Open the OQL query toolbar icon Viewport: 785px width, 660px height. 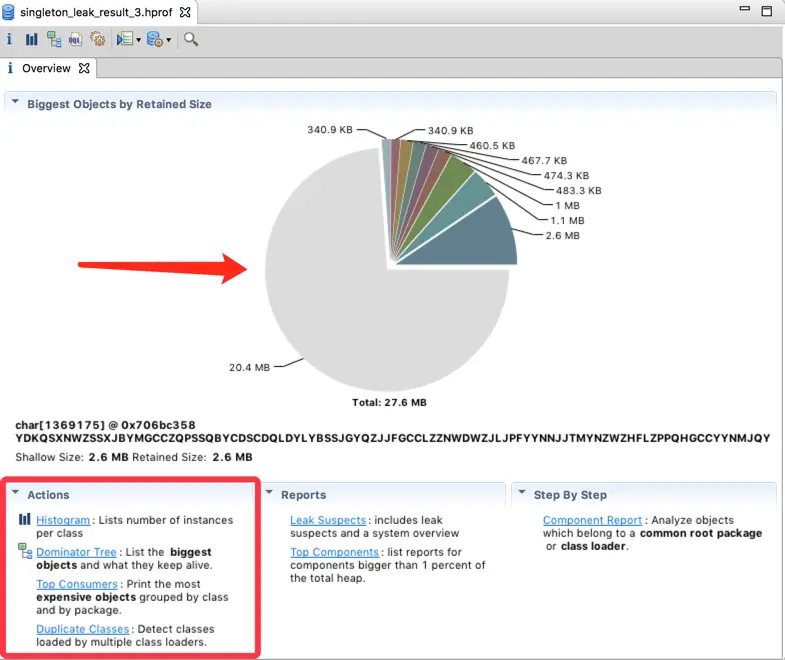click(x=75, y=39)
